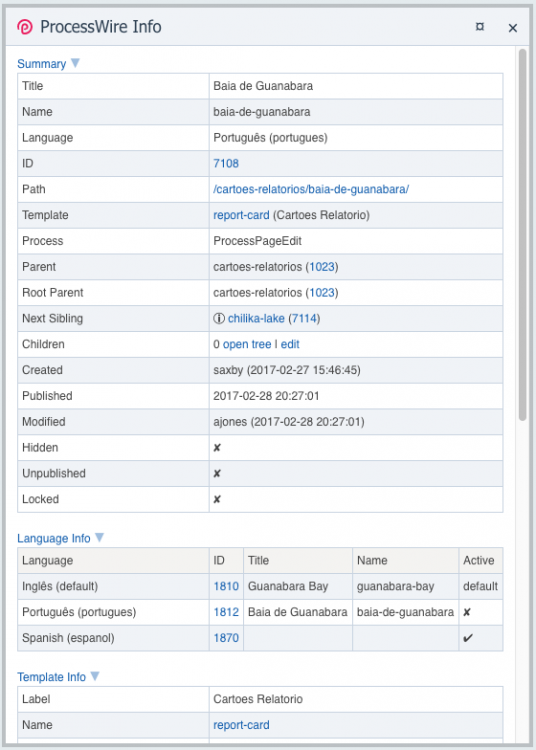Open Root Parent ID 1023 link
This screenshot has height=750, width=536.
(x=322, y=292)
